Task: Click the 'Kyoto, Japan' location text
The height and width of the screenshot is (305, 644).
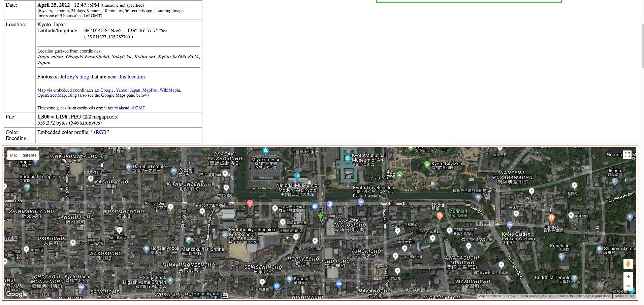Action: pyautogui.click(x=52, y=25)
